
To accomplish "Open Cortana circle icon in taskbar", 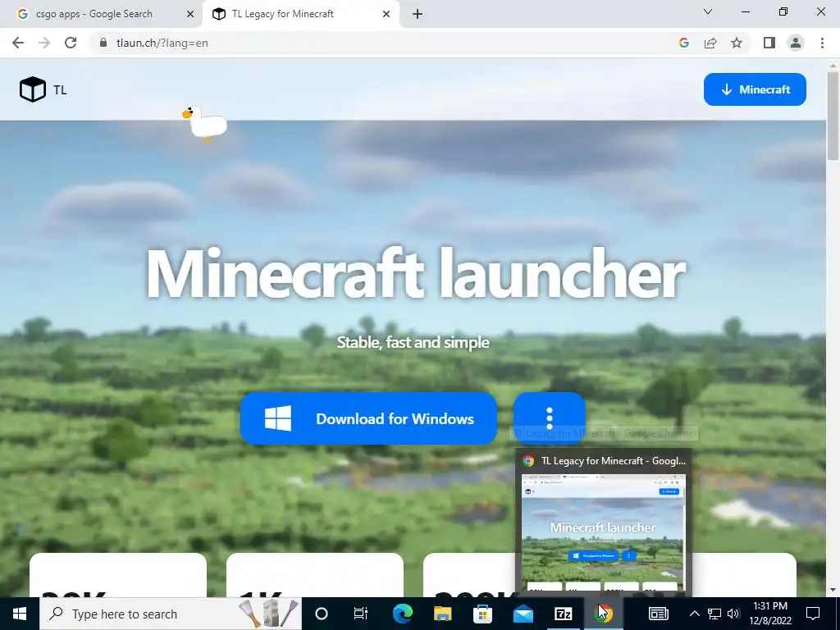I will 322,614.
